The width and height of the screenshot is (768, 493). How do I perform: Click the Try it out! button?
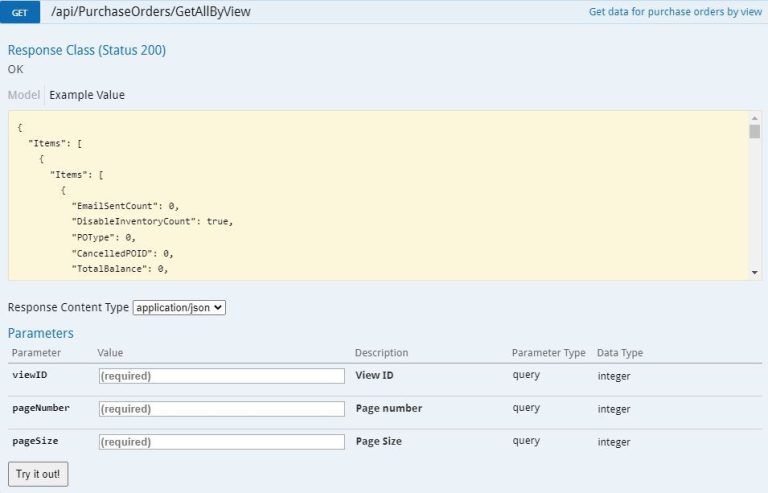(x=38, y=474)
